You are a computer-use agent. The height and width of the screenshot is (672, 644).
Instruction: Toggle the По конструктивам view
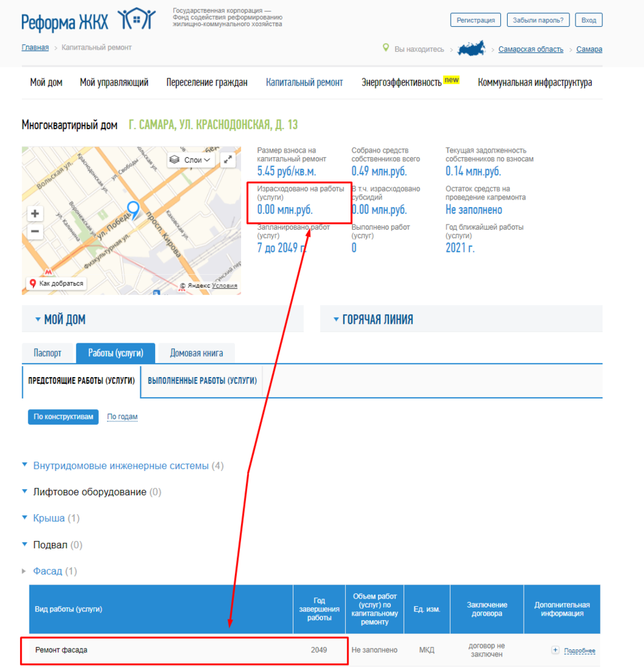tap(63, 417)
